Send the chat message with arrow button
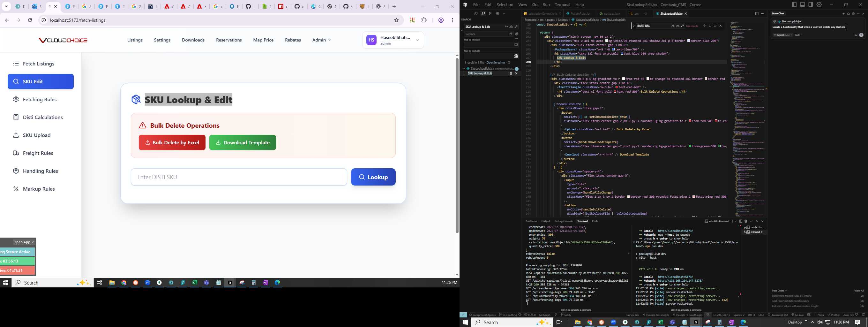 pyautogui.click(x=861, y=35)
